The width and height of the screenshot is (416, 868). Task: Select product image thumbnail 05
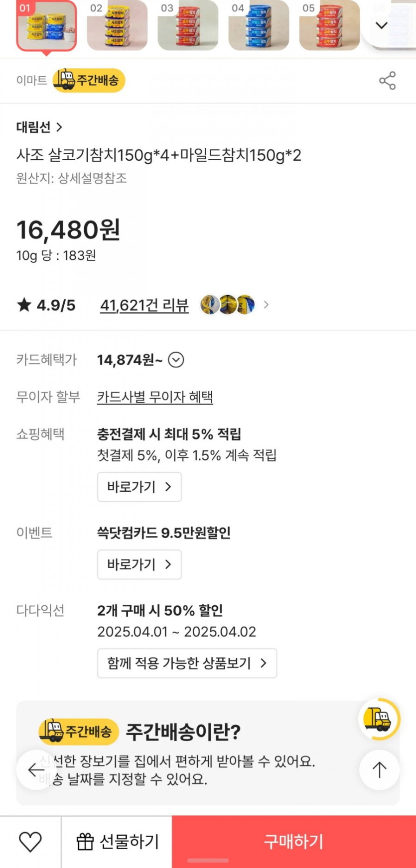(x=329, y=25)
